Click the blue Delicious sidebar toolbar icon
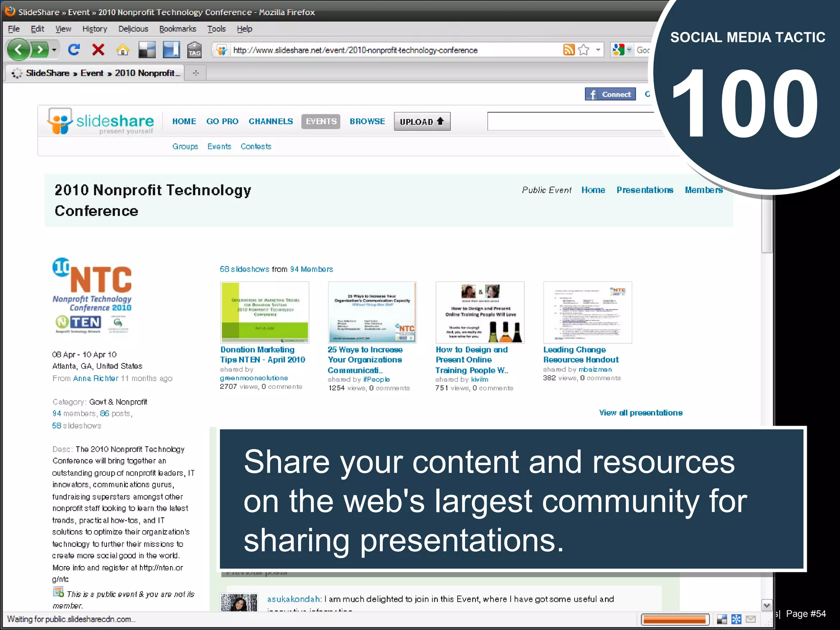The height and width of the screenshot is (630, 840). (x=171, y=50)
